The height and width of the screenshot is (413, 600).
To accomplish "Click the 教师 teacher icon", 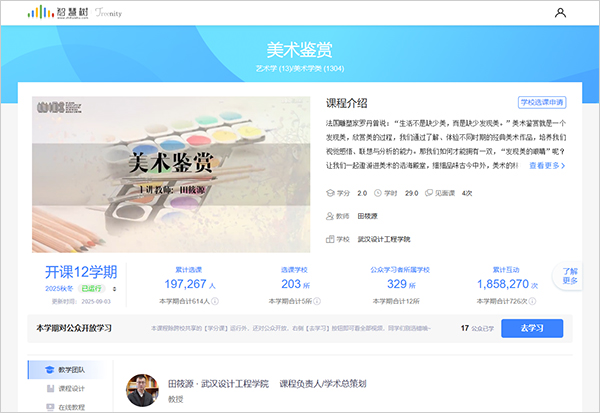I will (x=331, y=216).
